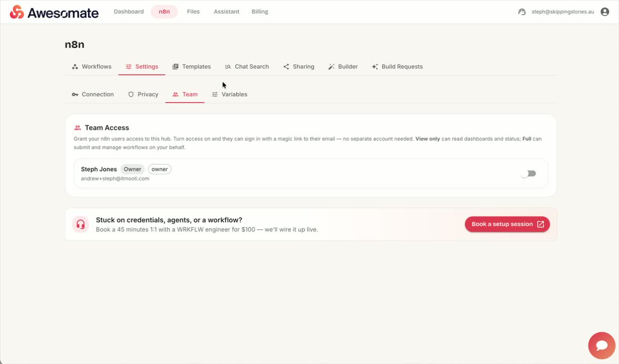
Task: Go to the Builder tab
Action: tap(343, 67)
